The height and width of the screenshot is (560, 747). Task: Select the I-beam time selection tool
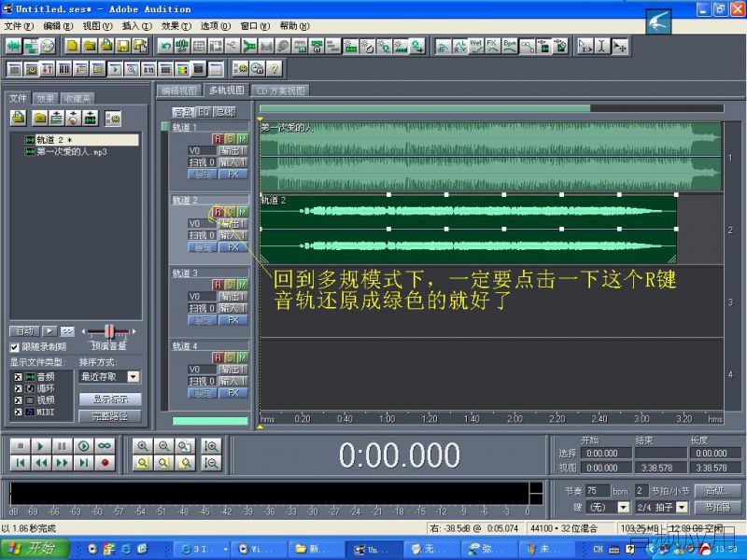602,46
